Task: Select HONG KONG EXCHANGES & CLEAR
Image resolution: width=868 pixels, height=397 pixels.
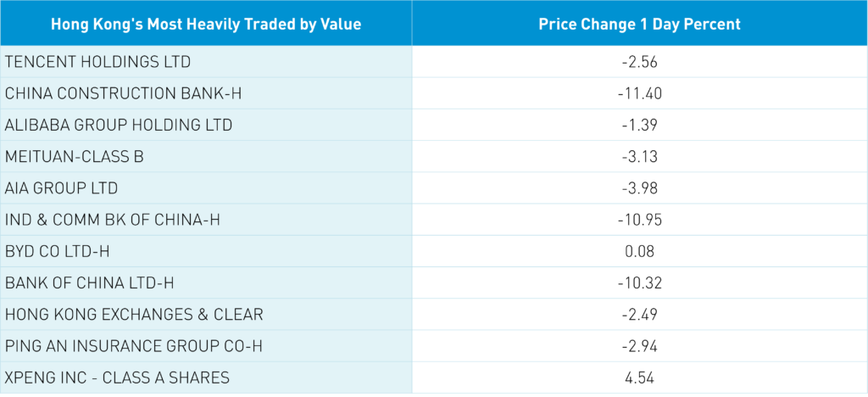Action: [134, 314]
